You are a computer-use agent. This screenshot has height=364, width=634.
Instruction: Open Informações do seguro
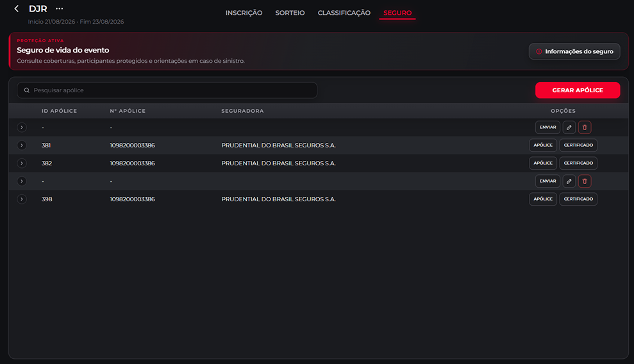coord(574,51)
